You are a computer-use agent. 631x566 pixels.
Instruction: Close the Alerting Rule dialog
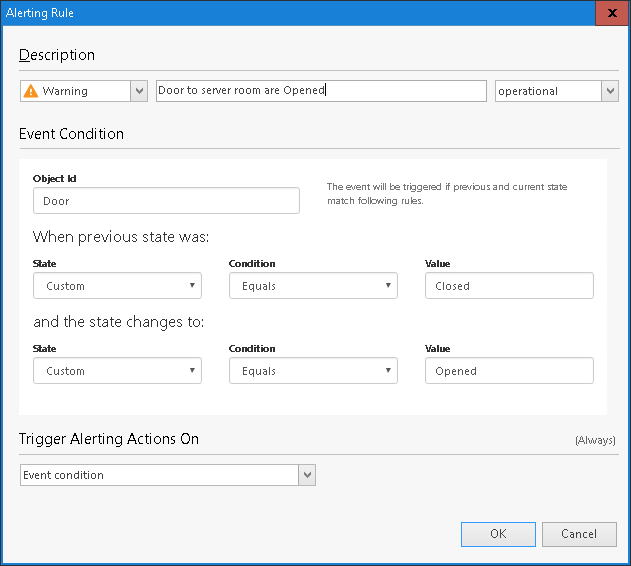612,13
